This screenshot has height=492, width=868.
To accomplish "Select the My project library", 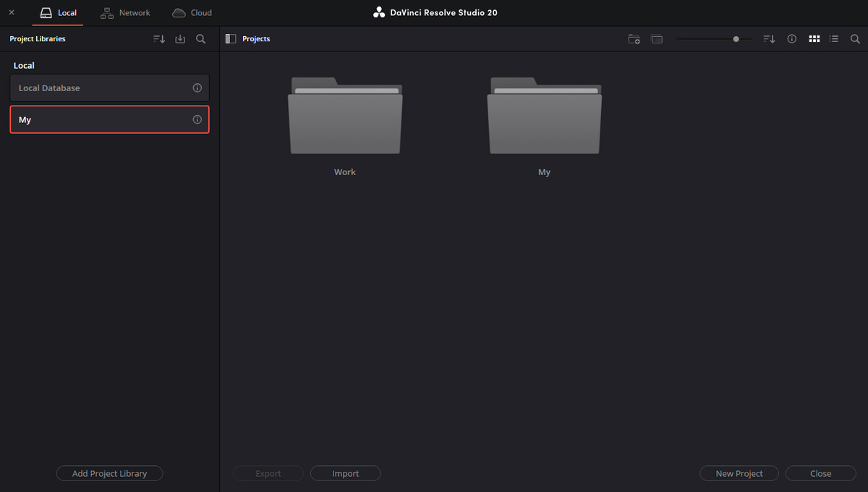I will pos(109,119).
